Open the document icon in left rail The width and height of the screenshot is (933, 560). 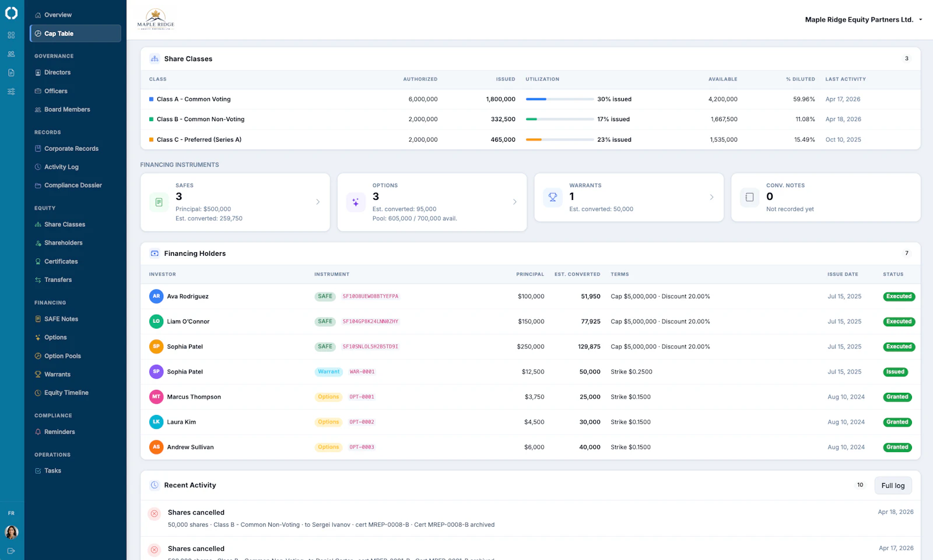[x=11, y=72]
